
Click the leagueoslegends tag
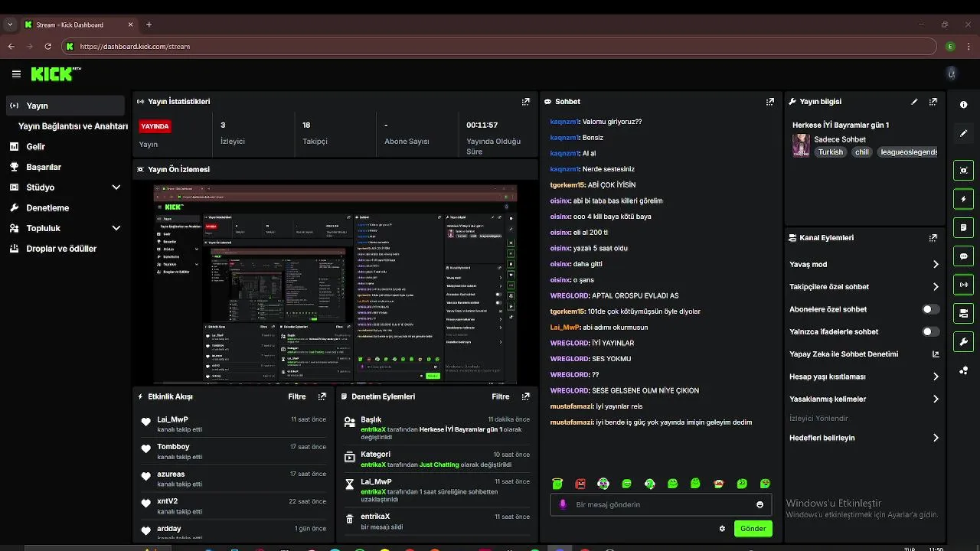coord(908,152)
